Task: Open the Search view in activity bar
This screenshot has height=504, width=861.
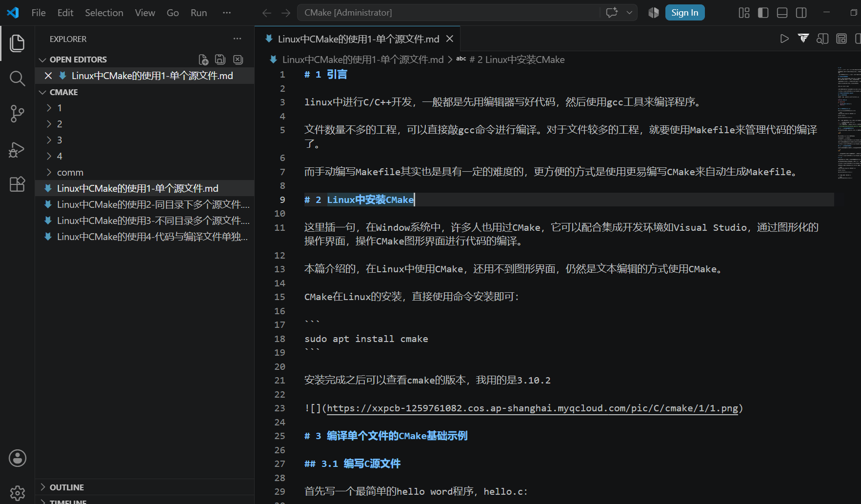Action: tap(17, 78)
